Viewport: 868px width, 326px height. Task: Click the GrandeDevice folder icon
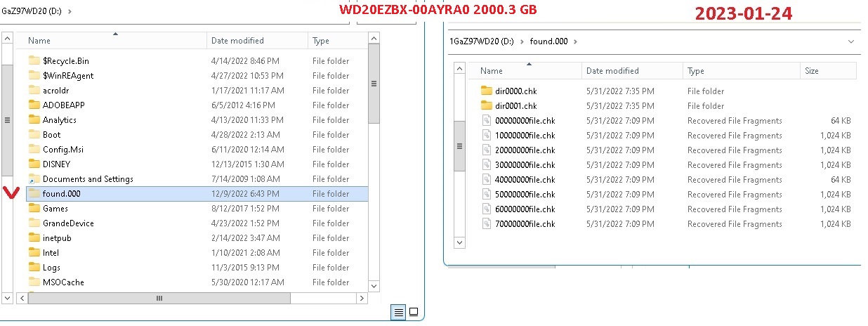click(x=34, y=223)
